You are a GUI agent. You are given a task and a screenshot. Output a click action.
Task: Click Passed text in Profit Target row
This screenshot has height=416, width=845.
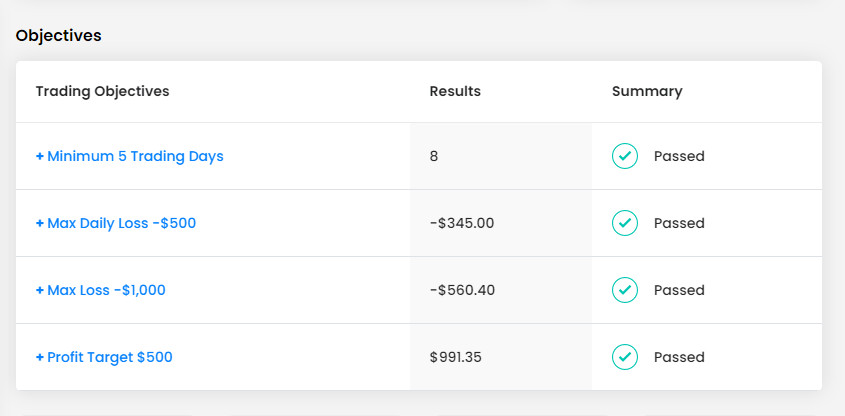pos(679,357)
